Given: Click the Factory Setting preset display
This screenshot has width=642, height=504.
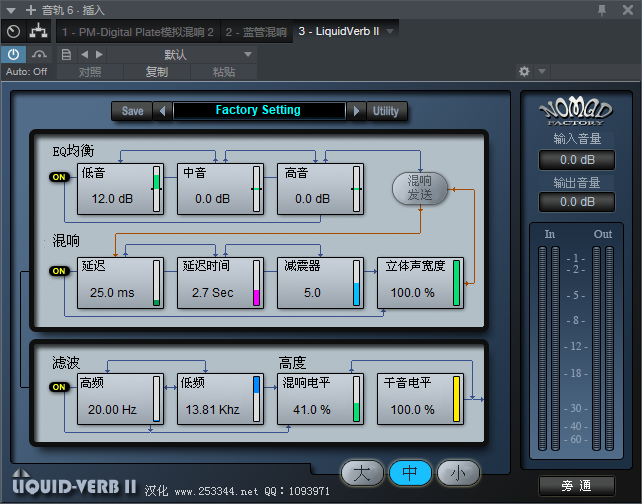Looking at the screenshot, I should click(x=259, y=111).
